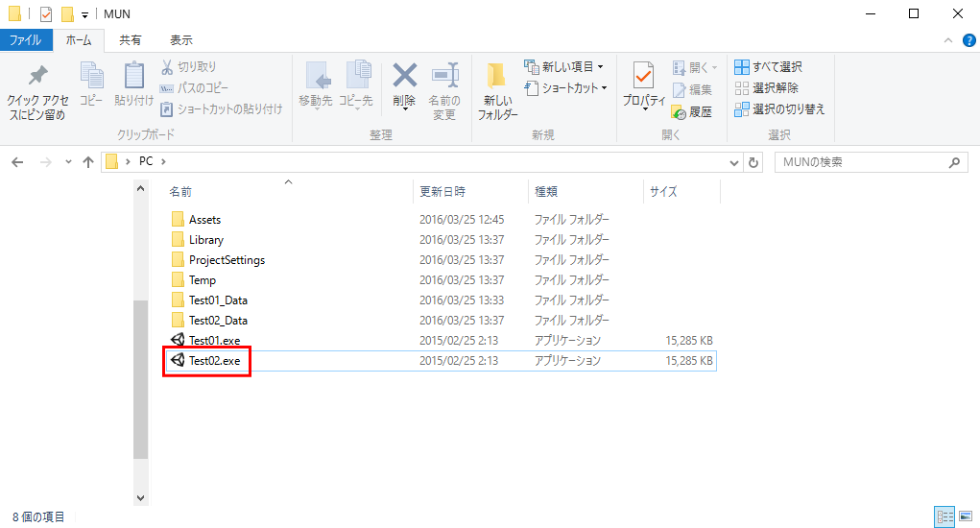The width and height of the screenshot is (980, 528).
Task: Open Shortcut (ショートカット) dropdown in ribbon
Action: point(566,88)
